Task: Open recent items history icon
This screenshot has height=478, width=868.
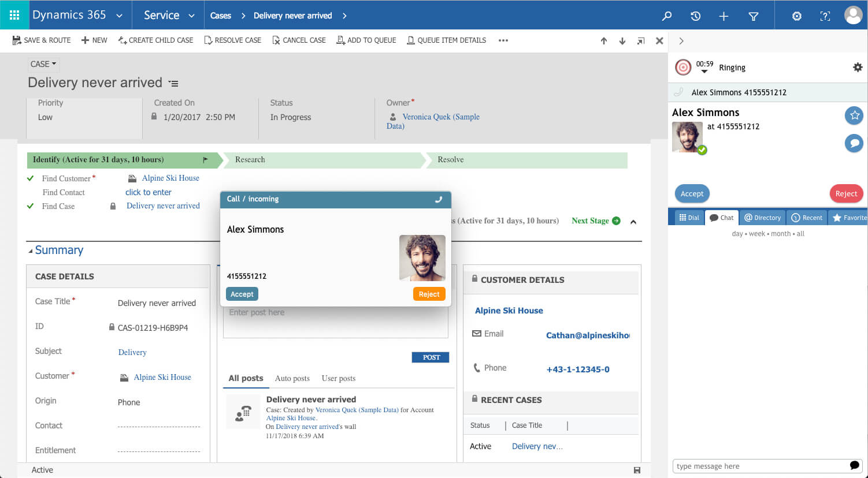Action: [x=695, y=16]
